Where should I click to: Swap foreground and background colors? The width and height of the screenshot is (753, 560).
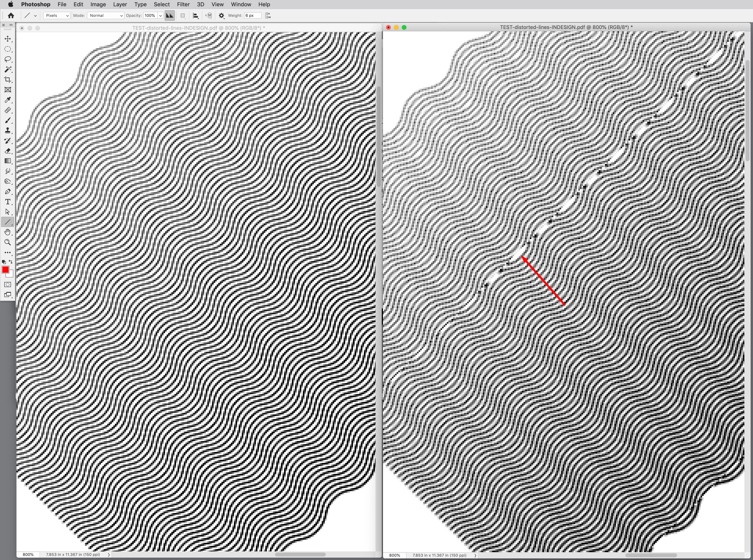coord(11,262)
